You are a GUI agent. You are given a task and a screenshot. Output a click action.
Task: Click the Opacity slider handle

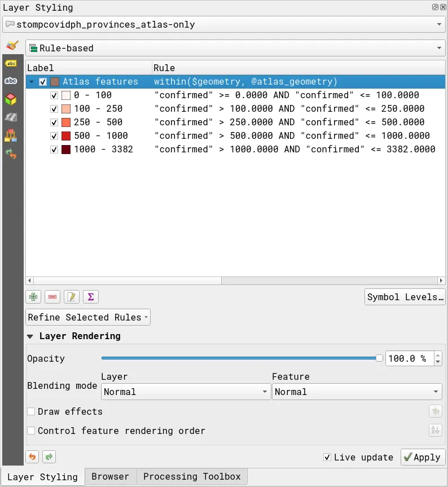(379, 358)
